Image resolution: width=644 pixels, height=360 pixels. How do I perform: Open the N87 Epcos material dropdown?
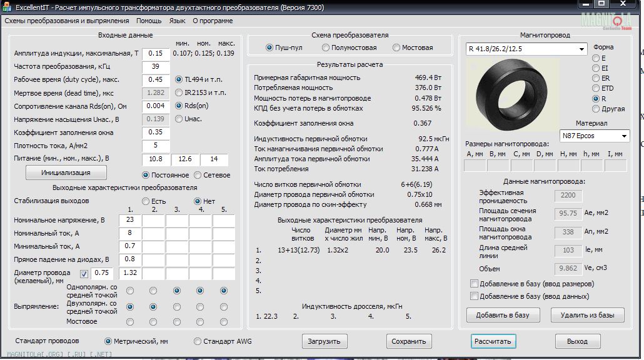coord(595,136)
